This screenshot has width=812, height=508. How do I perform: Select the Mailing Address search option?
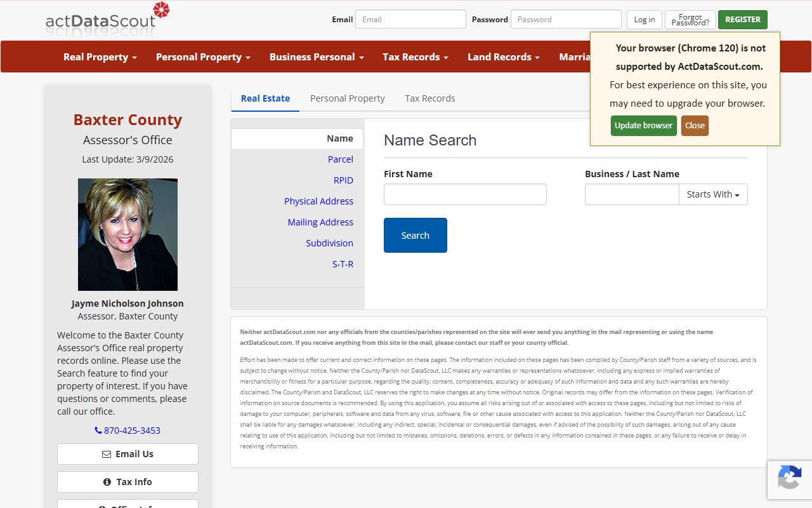[320, 222]
